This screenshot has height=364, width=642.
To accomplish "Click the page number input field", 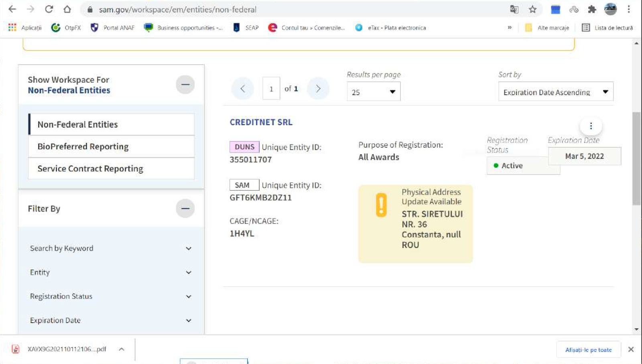I will coord(271,89).
